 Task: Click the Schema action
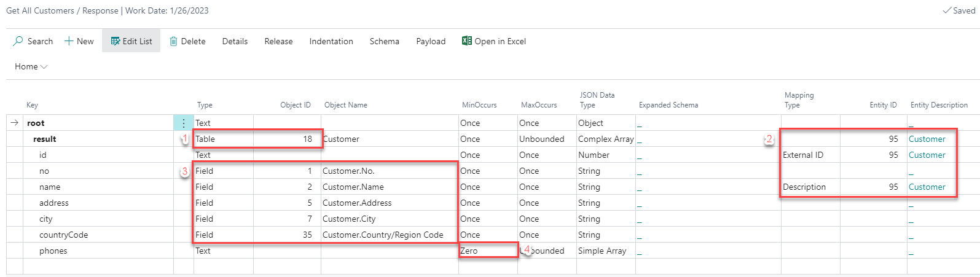(384, 41)
